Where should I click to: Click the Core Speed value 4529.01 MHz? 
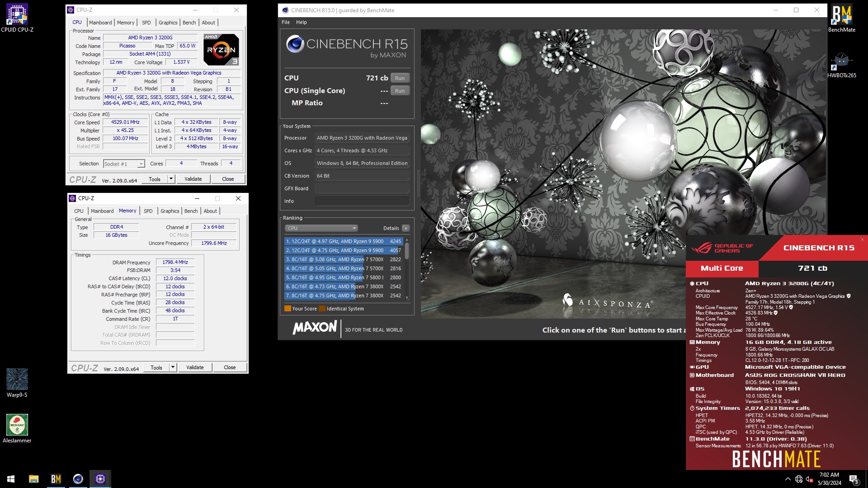coord(126,122)
